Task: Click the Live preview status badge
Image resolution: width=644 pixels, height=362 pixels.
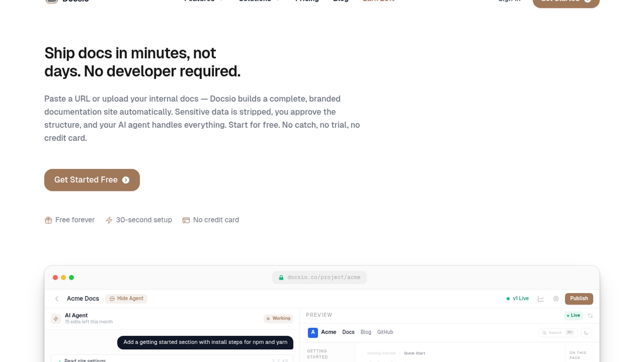Action: (573, 315)
